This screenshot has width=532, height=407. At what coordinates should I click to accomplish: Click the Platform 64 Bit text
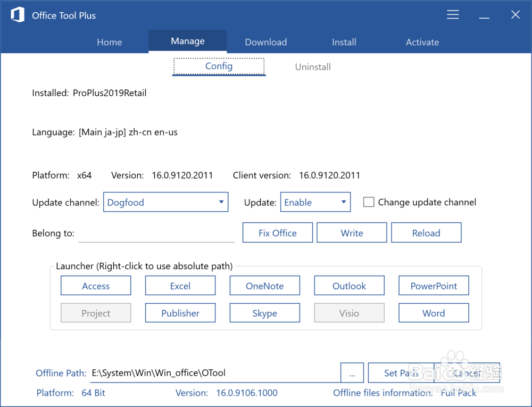(71, 393)
